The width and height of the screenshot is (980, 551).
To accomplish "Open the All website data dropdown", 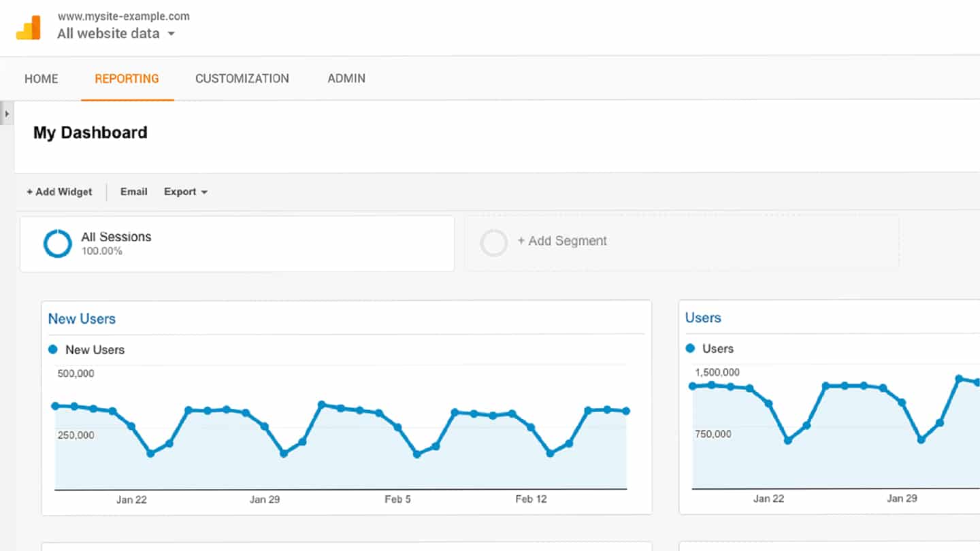I will [116, 33].
